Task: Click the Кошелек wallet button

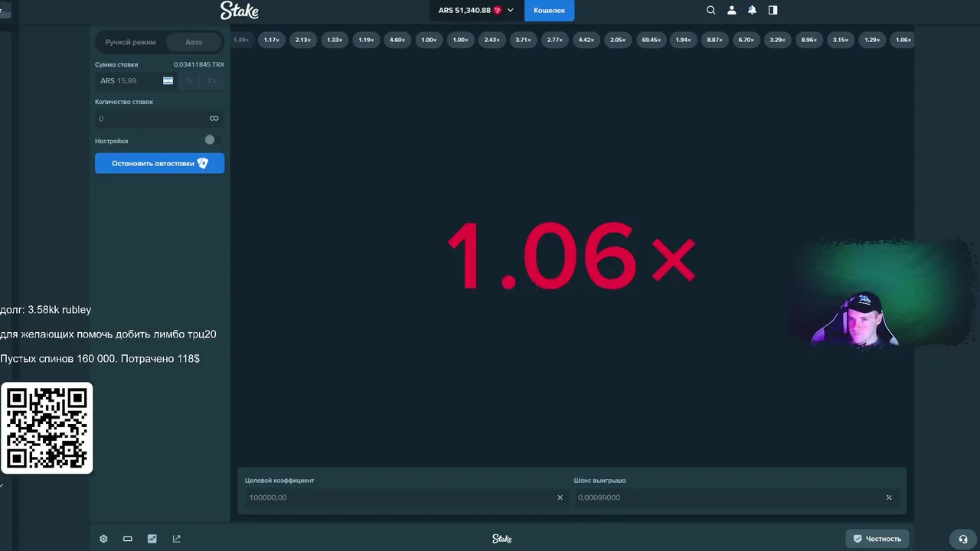Action: 549,10
